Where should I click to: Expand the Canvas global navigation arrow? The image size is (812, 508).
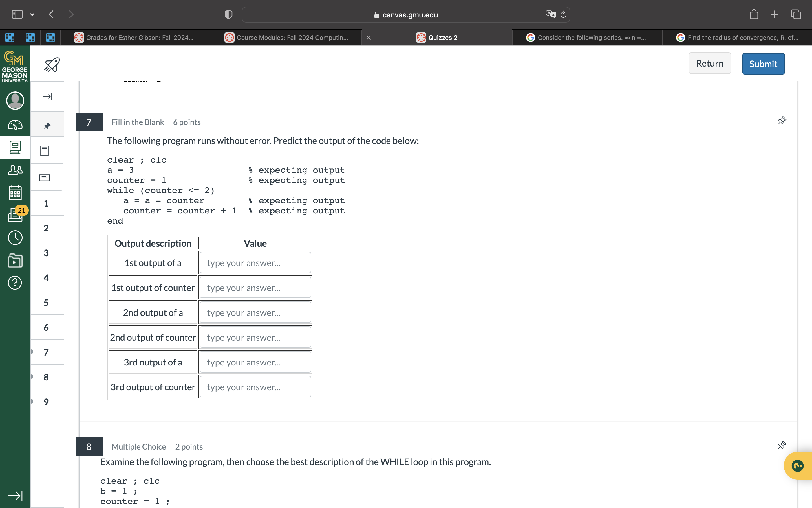tap(15, 495)
